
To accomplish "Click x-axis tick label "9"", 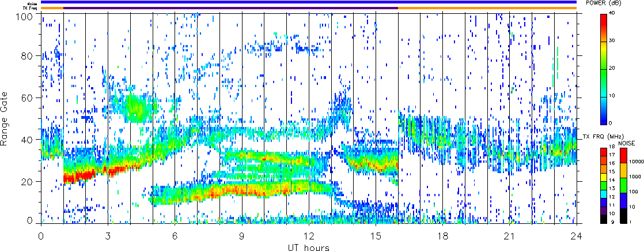I will [x=242, y=236].
